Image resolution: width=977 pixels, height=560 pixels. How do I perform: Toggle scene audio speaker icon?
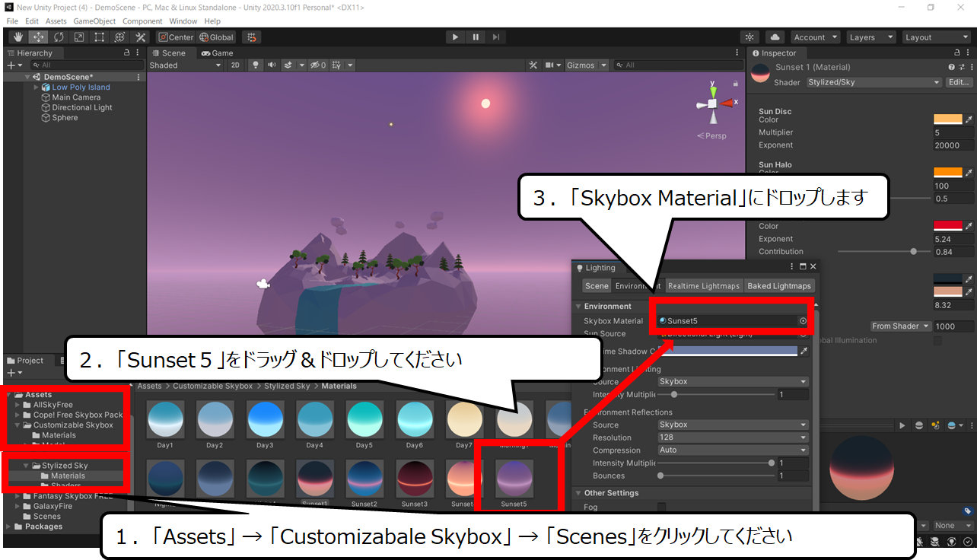tap(272, 65)
